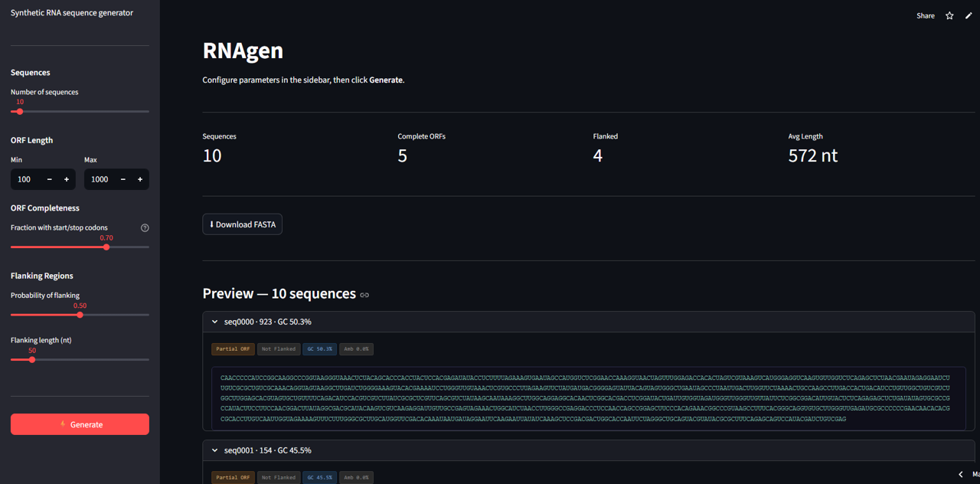This screenshot has height=484, width=980.
Task: Click the Synthetic RNA sequence generator sidebar title
Action: pos(72,13)
